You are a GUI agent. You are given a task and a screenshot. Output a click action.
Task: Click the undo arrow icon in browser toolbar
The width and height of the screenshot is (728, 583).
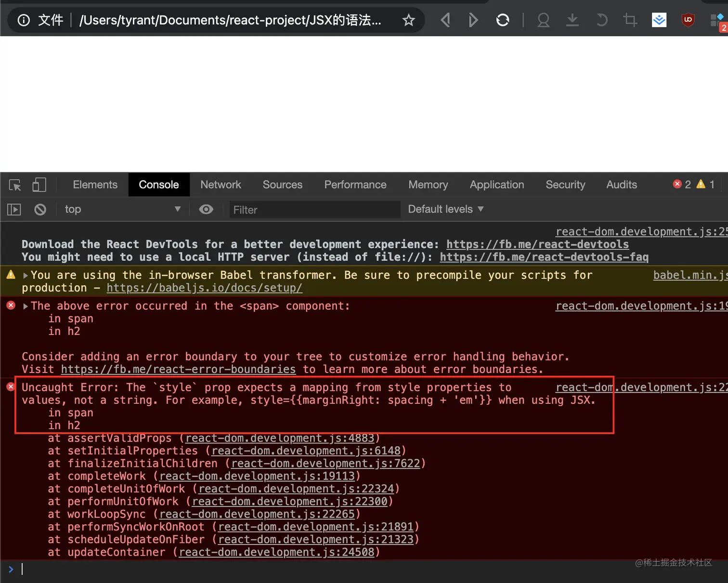(x=601, y=20)
